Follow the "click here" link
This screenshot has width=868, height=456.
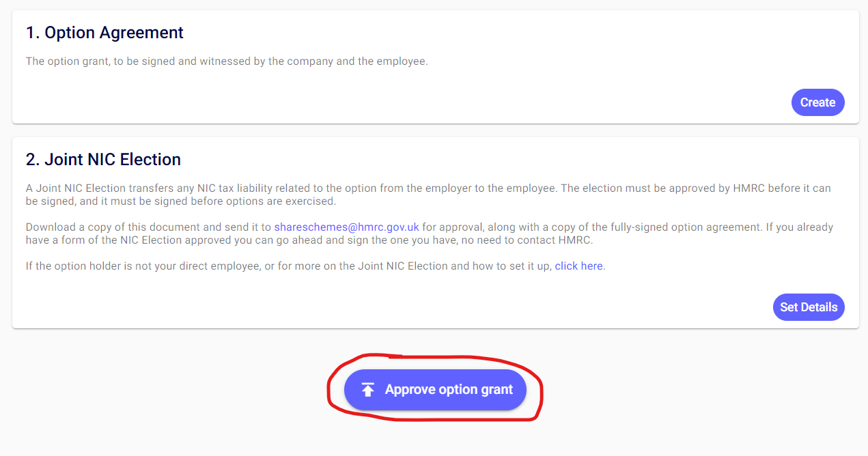pos(578,266)
